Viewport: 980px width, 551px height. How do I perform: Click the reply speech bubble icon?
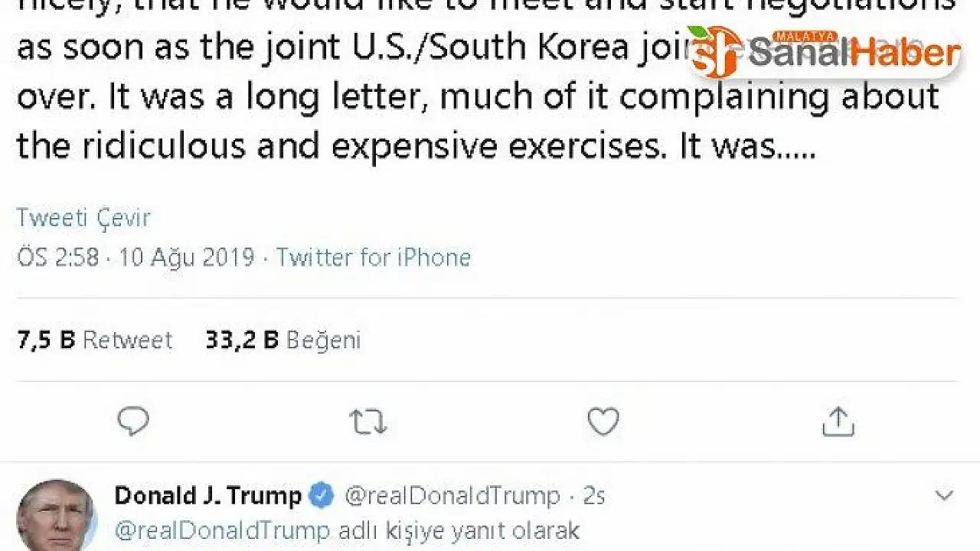pyautogui.click(x=133, y=421)
